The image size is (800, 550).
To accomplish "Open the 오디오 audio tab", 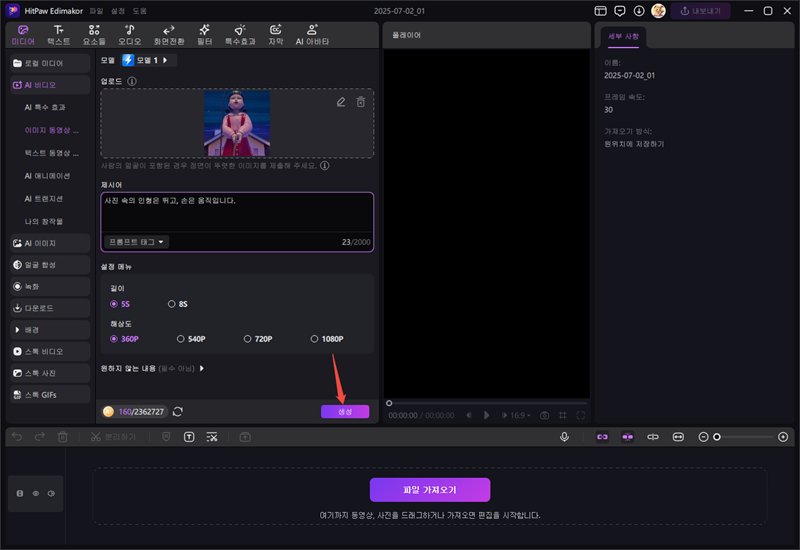I will point(130,35).
